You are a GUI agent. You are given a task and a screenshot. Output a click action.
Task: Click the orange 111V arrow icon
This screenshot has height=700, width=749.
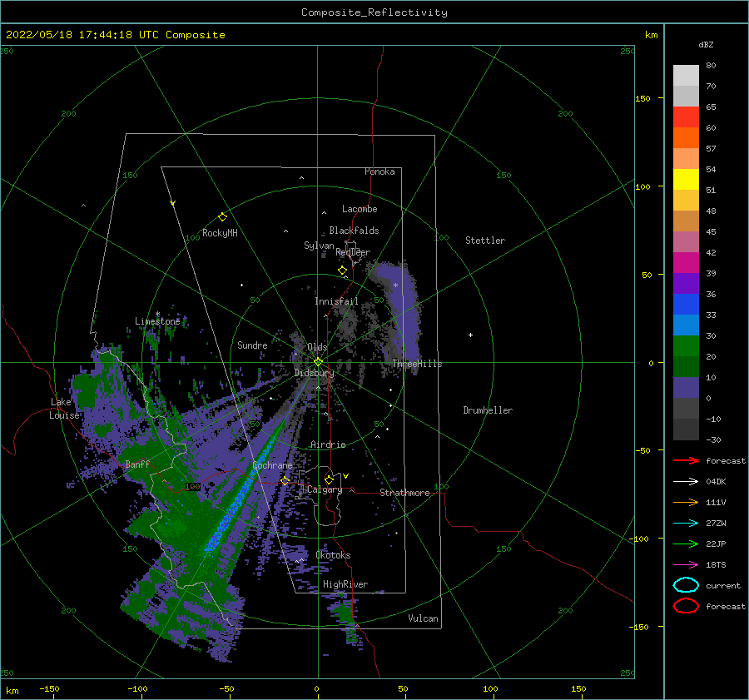[686, 502]
